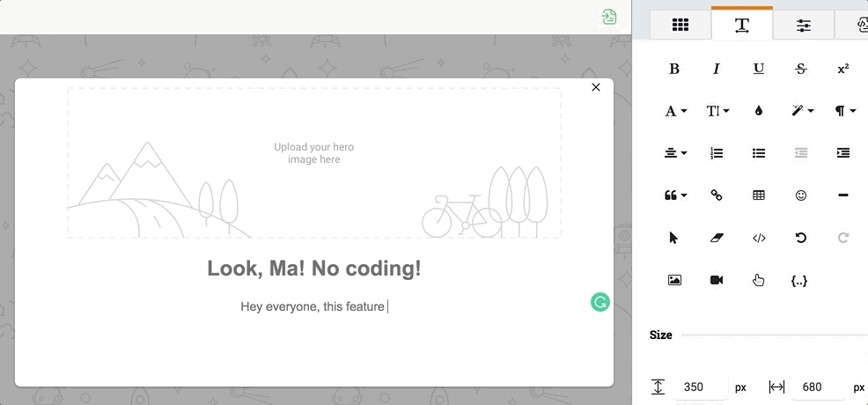Insert an image from the toolbar
This screenshot has width=868, height=405.
click(674, 280)
